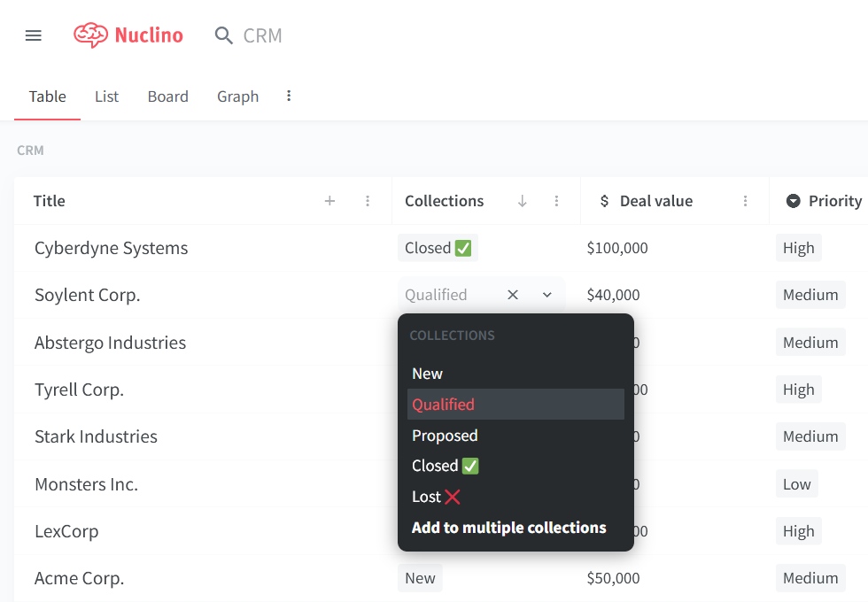
Task: Click the dollar sign field icon
Action: coord(604,201)
